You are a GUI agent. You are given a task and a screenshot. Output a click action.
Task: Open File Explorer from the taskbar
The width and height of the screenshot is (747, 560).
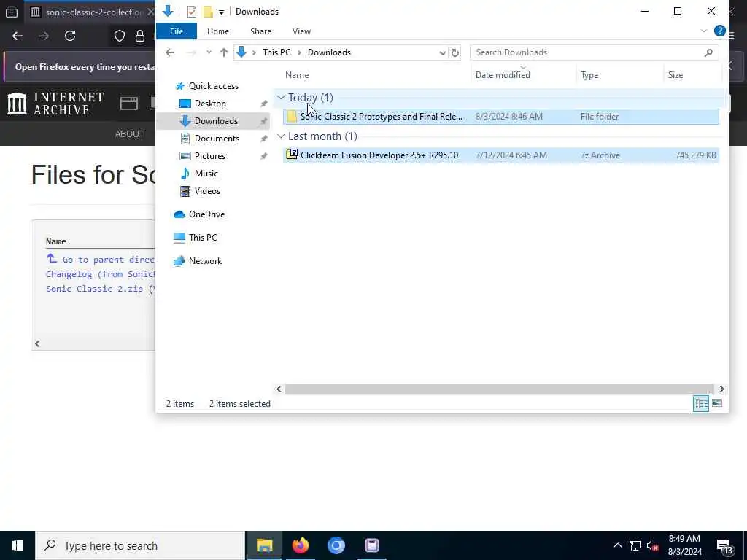(264, 545)
